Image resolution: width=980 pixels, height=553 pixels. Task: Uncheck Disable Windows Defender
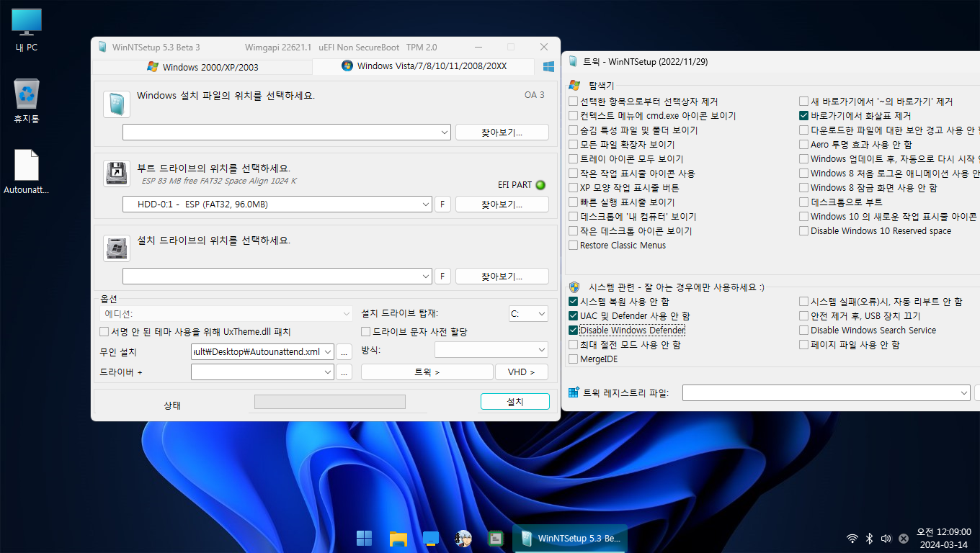(574, 331)
